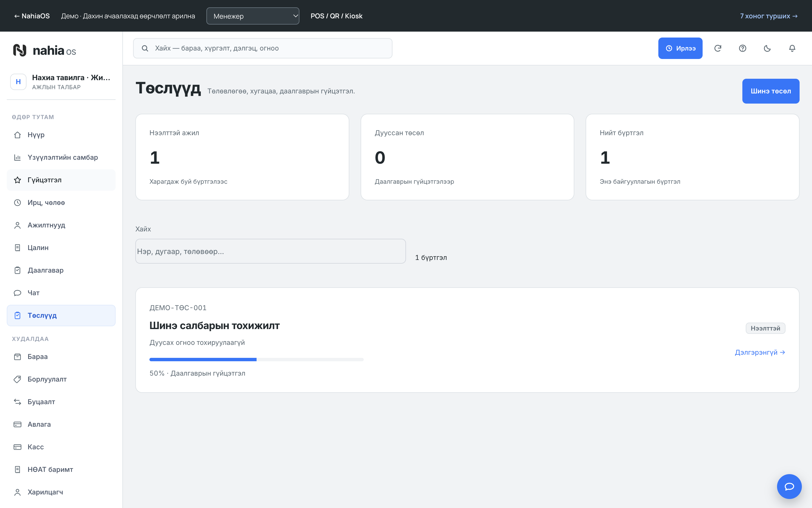Viewport: 812px width, 508px height.
Task: Click the Борлуулалт tag icon
Action: click(x=17, y=379)
